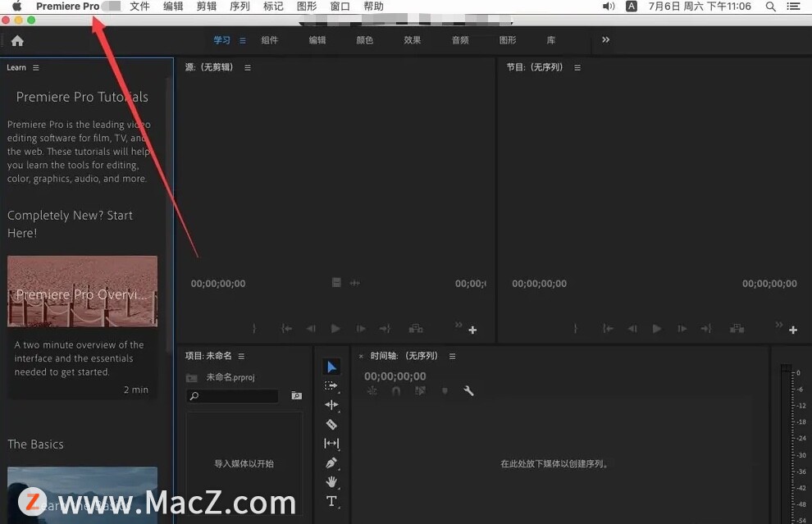Open the Learn panel menu
The image size is (812, 524).
[x=36, y=67]
